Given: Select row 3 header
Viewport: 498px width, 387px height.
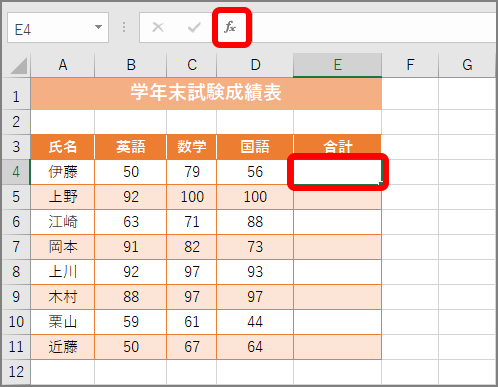Looking at the screenshot, I should [x=16, y=147].
